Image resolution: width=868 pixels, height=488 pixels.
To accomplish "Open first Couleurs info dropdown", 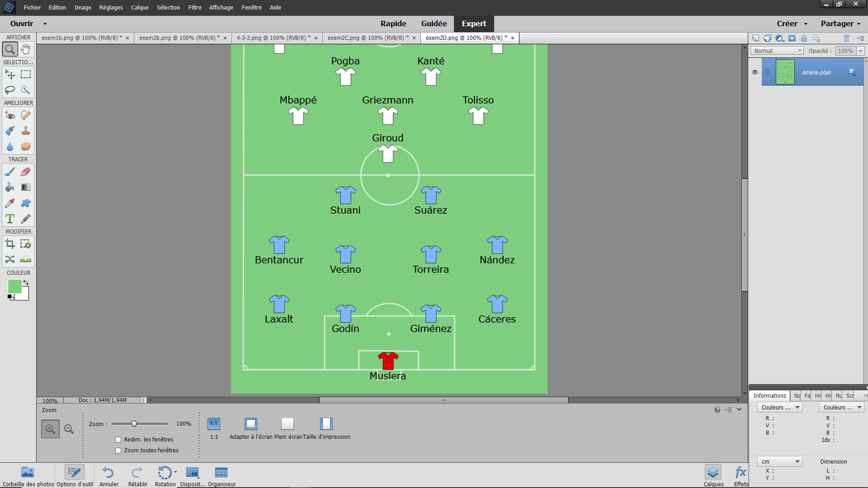I will (779, 407).
